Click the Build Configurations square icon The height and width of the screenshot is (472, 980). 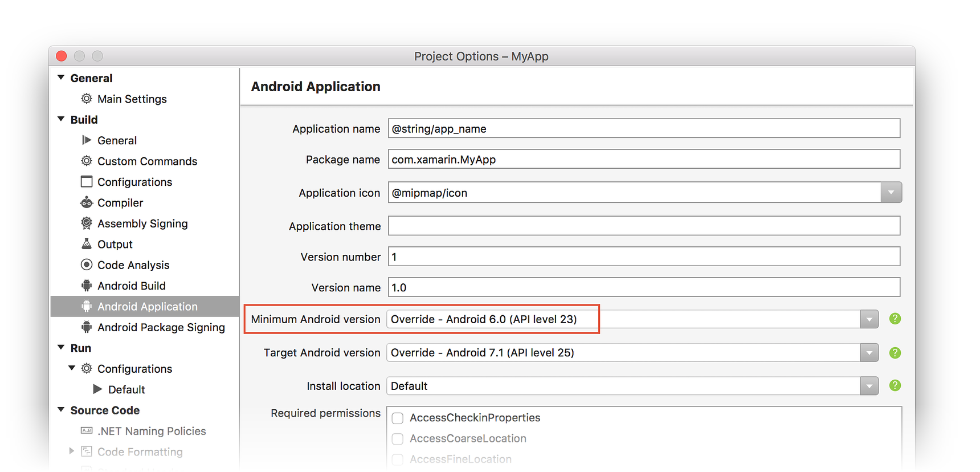(x=87, y=182)
